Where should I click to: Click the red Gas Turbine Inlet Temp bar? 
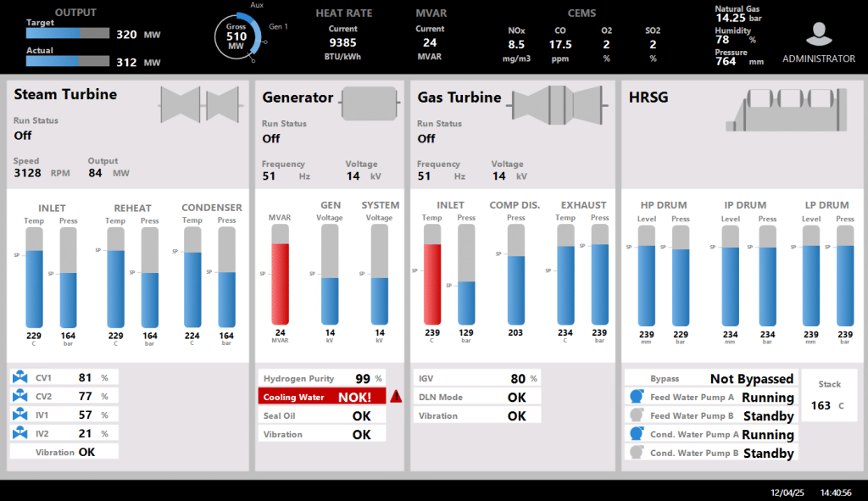tap(432, 284)
